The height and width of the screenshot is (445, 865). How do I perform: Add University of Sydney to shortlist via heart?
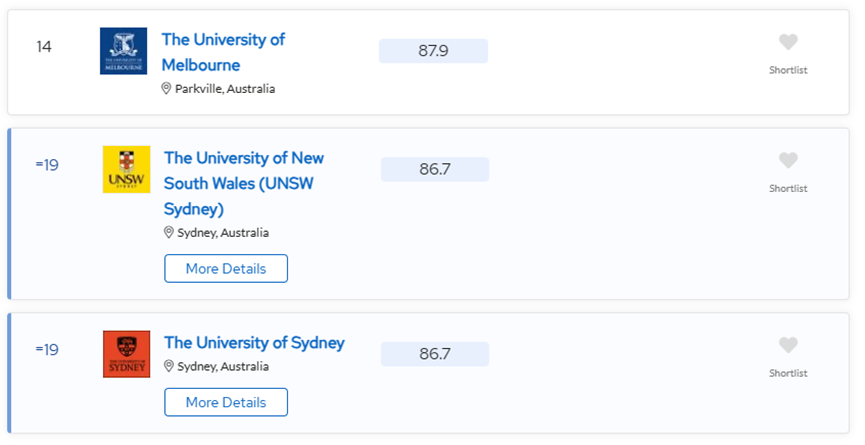click(x=788, y=345)
